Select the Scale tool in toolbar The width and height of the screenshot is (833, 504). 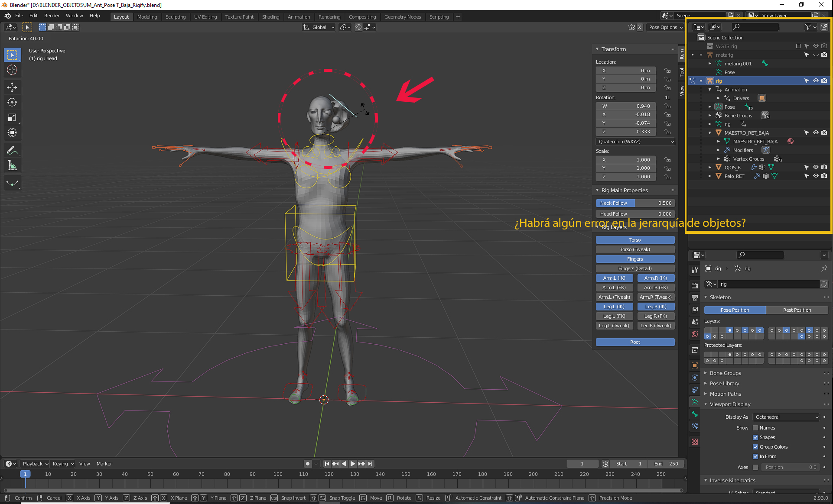12,118
